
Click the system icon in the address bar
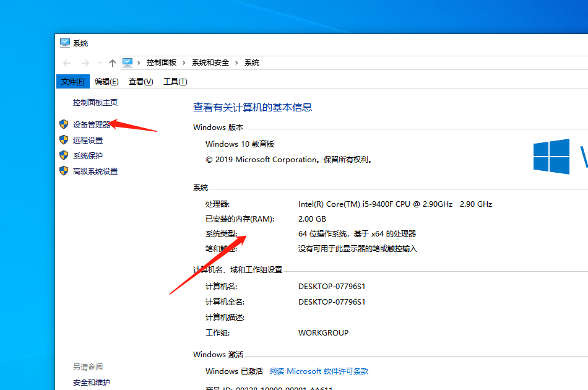pyautogui.click(x=128, y=62)
